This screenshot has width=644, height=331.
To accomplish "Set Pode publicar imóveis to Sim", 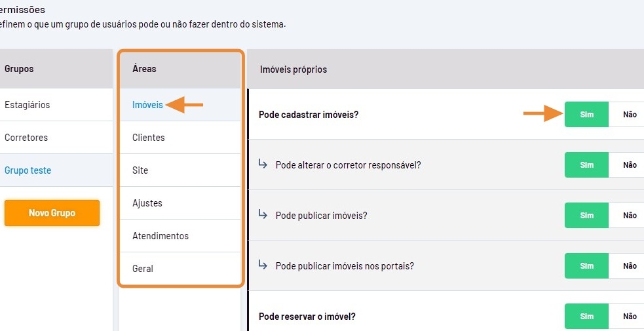I will (586, 216).
